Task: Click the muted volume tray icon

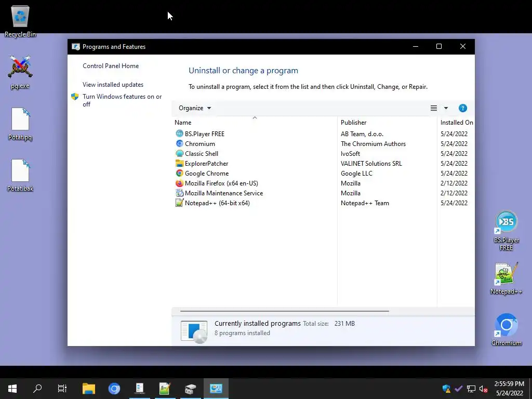Action: [x=483, y=389]
